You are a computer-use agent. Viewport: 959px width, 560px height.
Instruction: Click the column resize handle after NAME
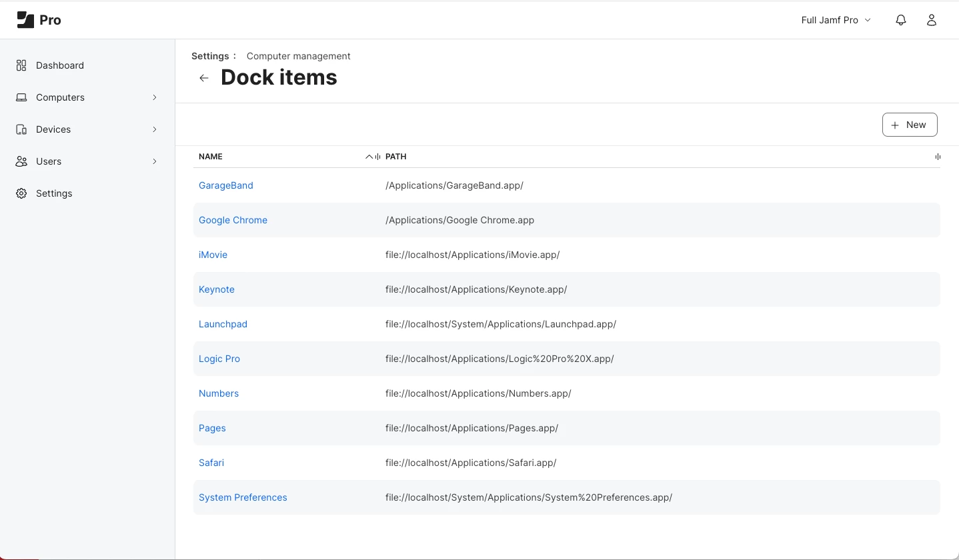[x=378, y=157]
